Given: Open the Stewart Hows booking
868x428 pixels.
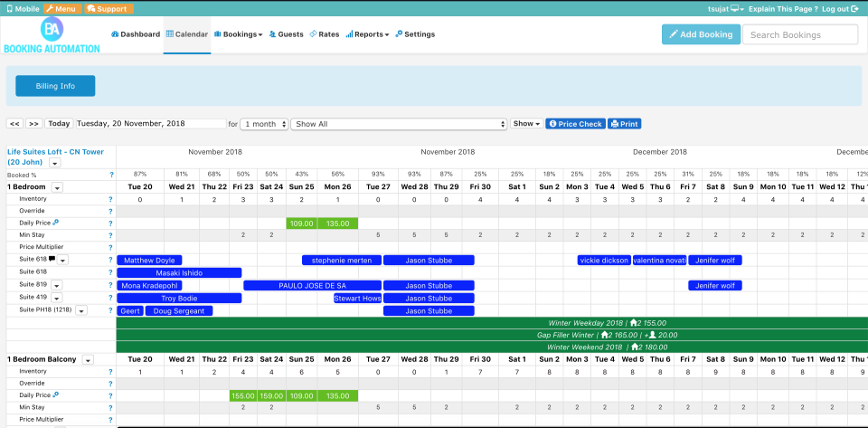Looking at the screenshot, I should pyautogui.click(x=358, y=299).
